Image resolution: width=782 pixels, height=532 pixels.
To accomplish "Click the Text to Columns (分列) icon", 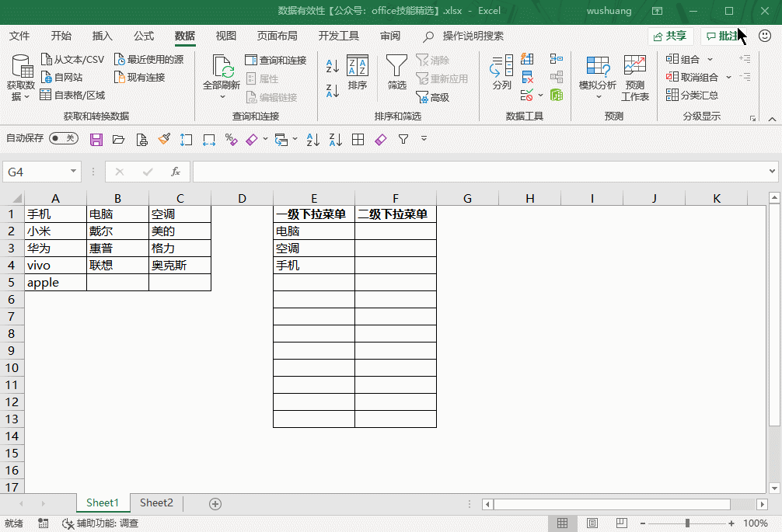I will click(x=501, y=71).
